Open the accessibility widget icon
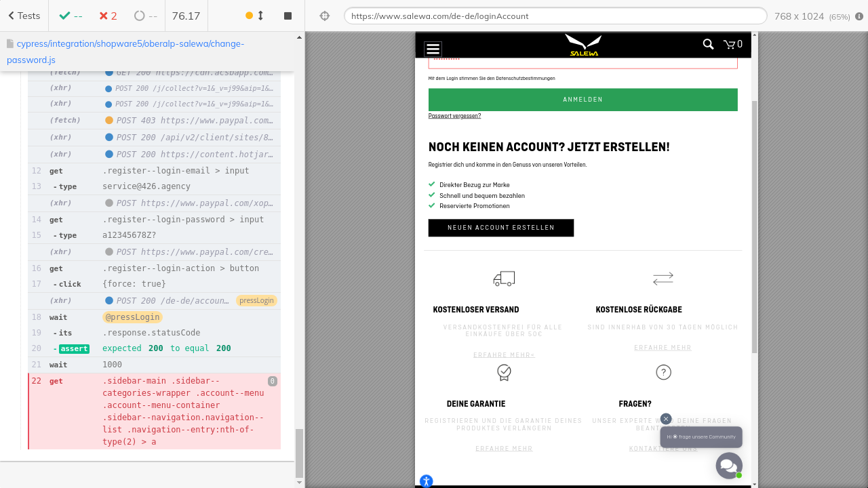 pos(426,481)
